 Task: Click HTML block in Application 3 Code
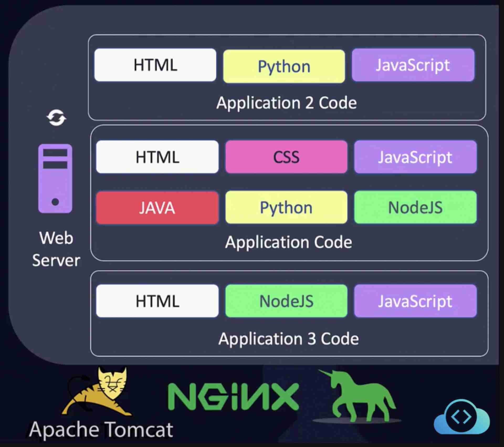pos(157,301)
